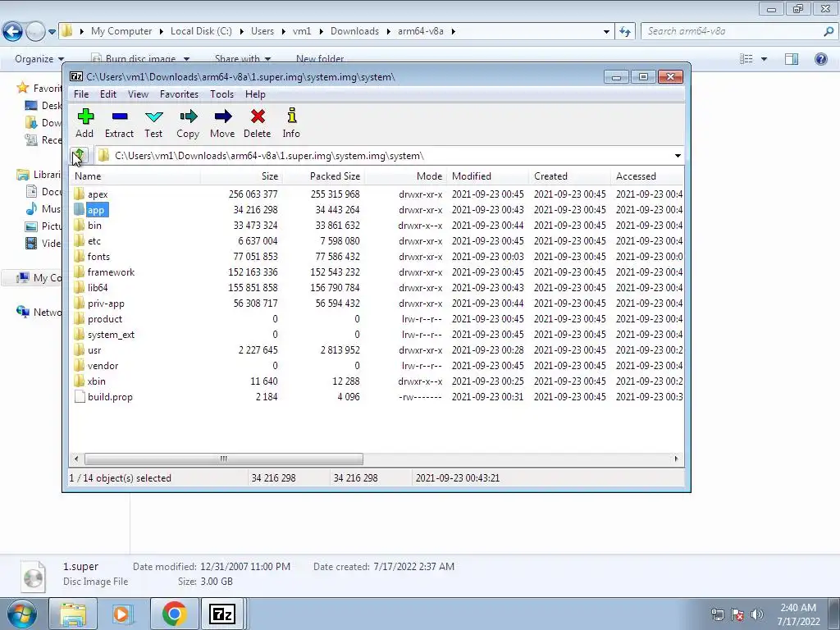The image size is (840, 630).
Task: Open the Favorites menu
Action: tap(180, 94)
